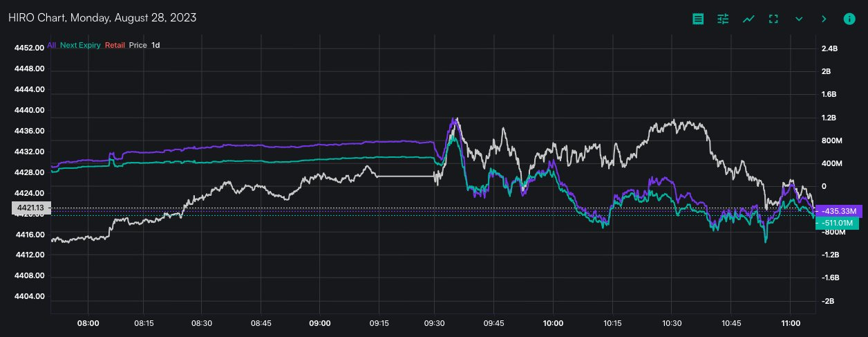The width and height of the screenshot is (868, 337).
Task: Click the 2.4B right axis label
Action: click(829, 48)
